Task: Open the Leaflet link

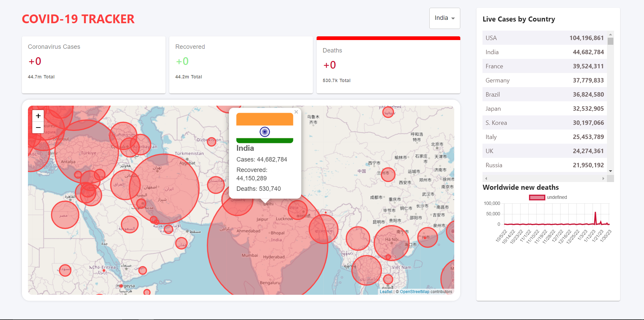Action: click(386, 292)
